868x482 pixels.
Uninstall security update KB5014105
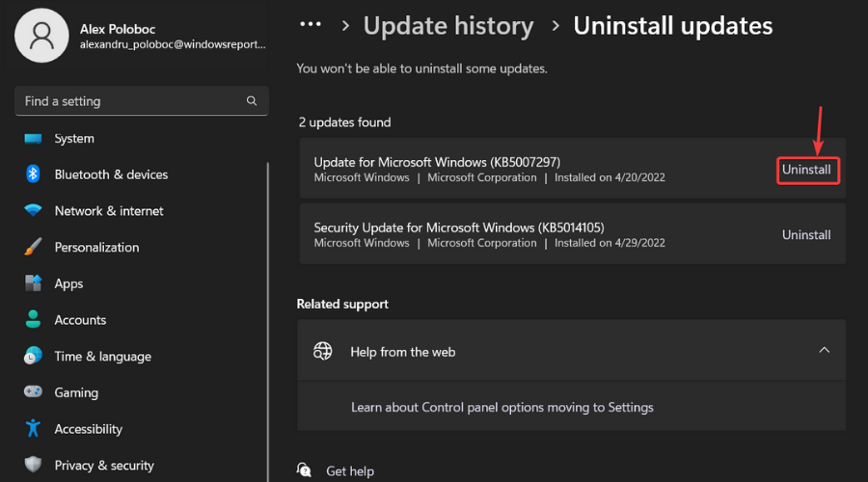[806, 234]
